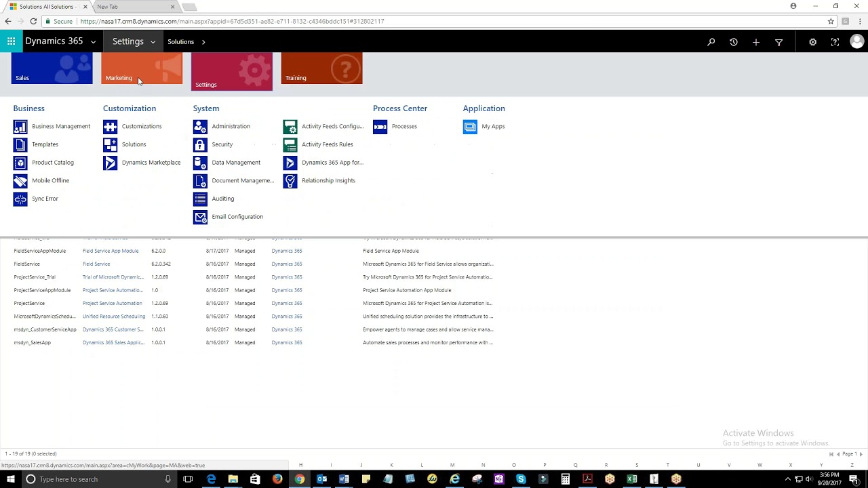Screen dimensions: 868x488
Task: Open the Dynamics Marketplace icon
Action: (x=110, y=163)
